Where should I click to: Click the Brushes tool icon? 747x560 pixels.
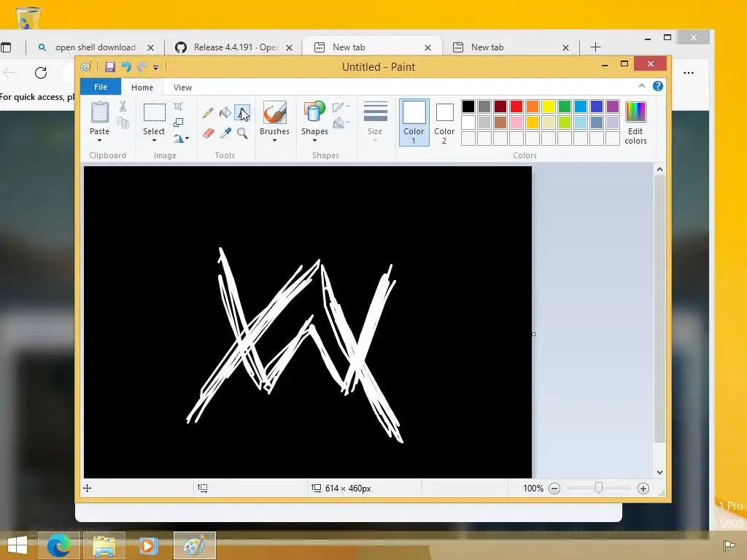point(274,113)
